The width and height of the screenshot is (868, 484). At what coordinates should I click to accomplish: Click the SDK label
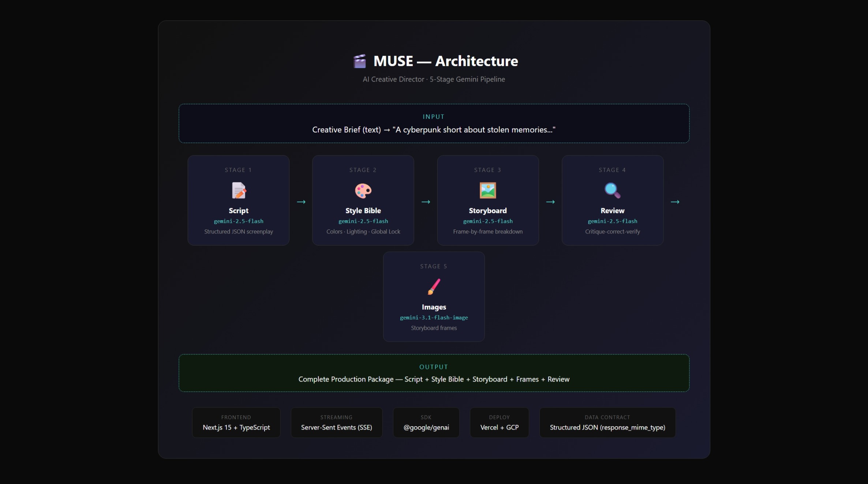[x=426, y=417]
